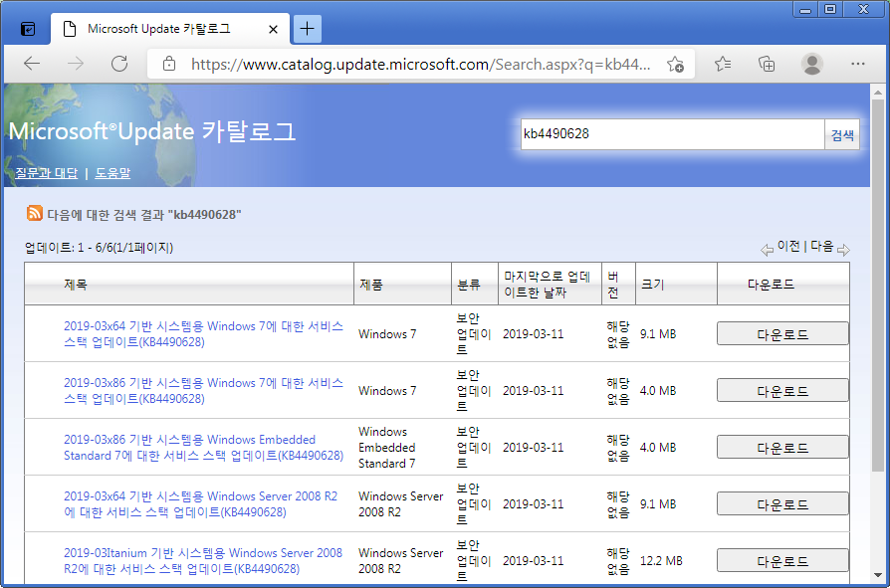Click the browser back arrow
This screenshot has width=890, height=588.
click(x=32, y=64)
